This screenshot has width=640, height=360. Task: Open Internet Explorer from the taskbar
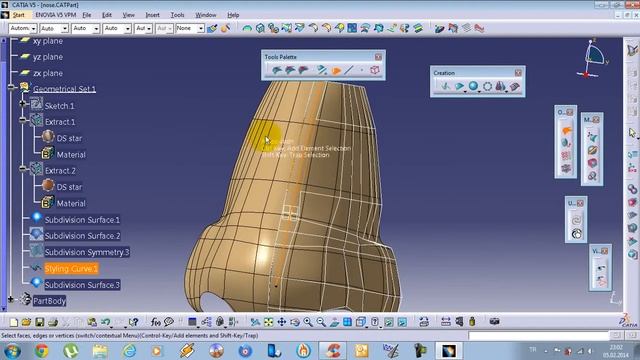coord(129,351)
